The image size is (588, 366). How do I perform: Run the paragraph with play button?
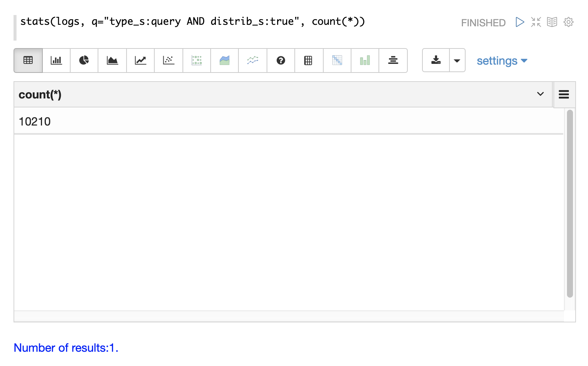[520, 22]
